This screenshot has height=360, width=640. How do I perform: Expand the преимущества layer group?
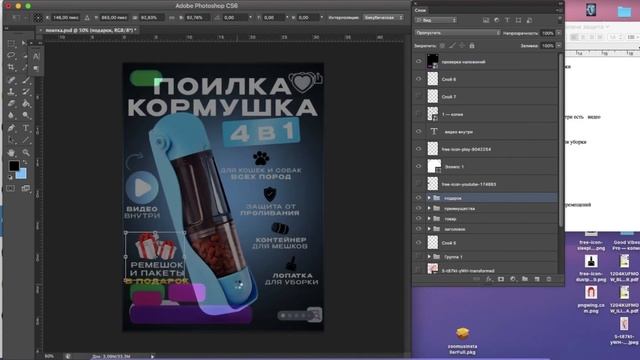(429, 208)
